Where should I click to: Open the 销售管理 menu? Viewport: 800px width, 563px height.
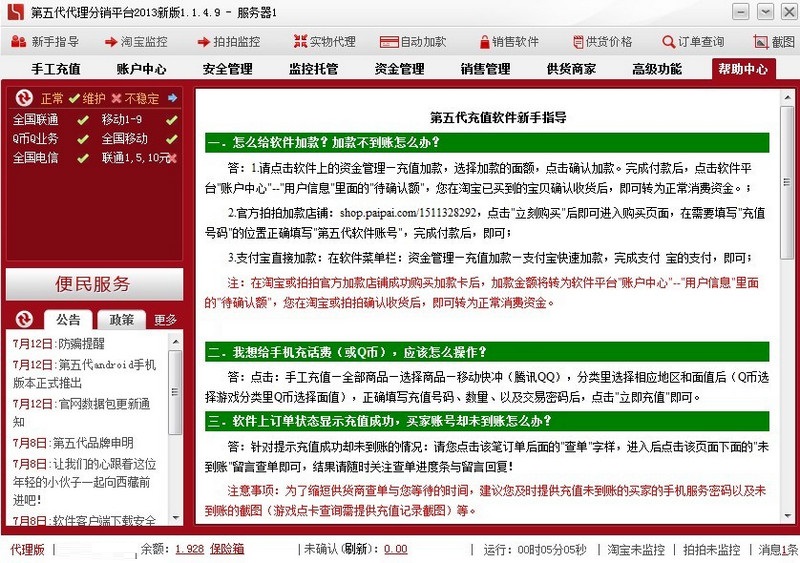485,69
